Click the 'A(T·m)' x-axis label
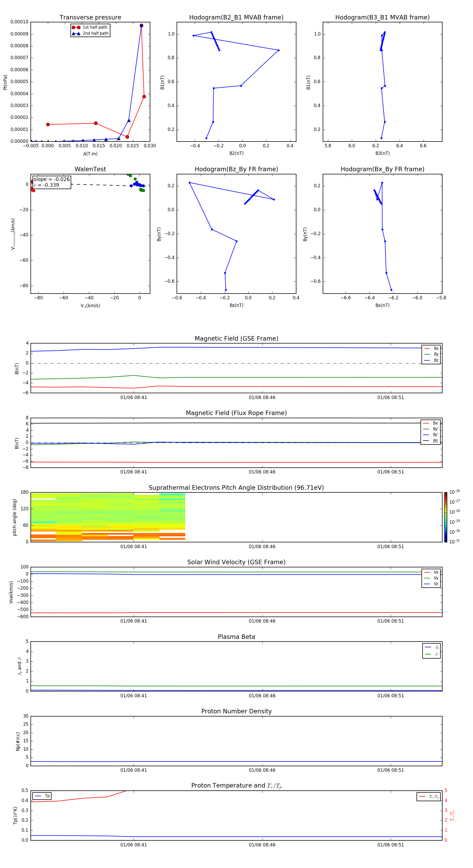The width and height of the screenshot is (473, 868). (90, 154)
